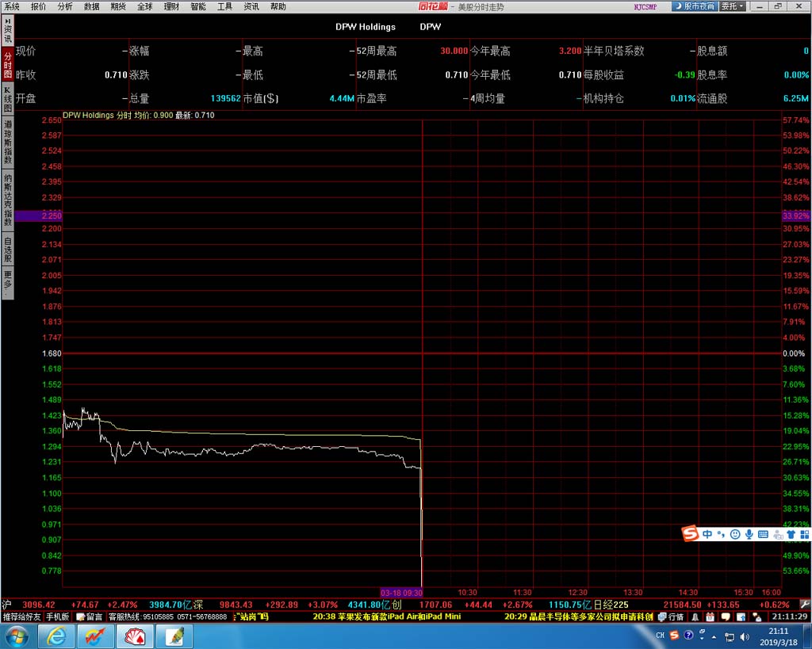812x649 pixels.
Task: Open the 分析 menu
Action: (65, 6)
